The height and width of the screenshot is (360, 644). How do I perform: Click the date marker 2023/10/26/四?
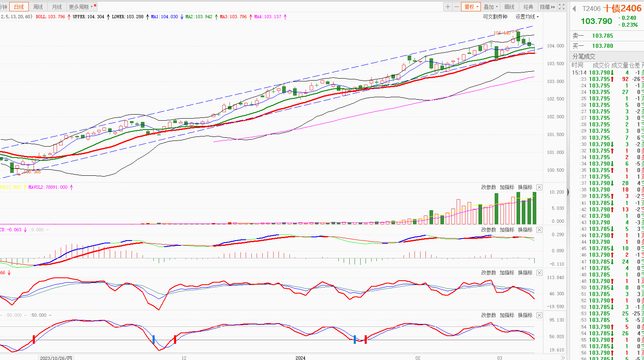[x=56, y=358]
